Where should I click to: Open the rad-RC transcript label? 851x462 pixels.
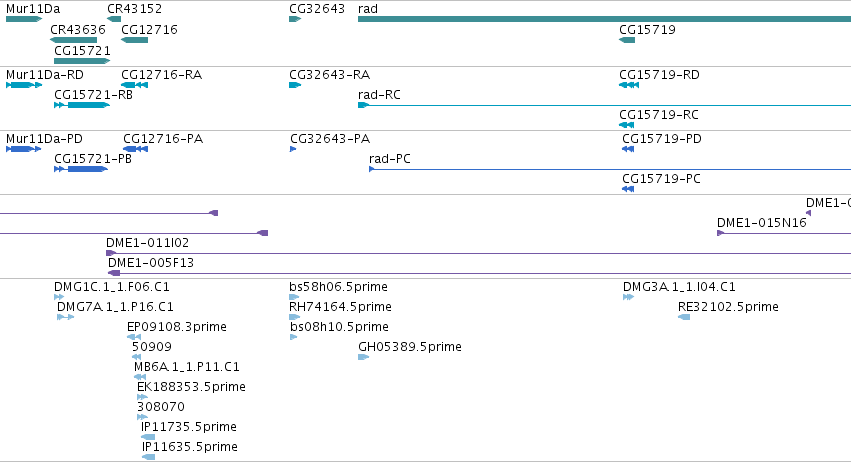[379, 94]
